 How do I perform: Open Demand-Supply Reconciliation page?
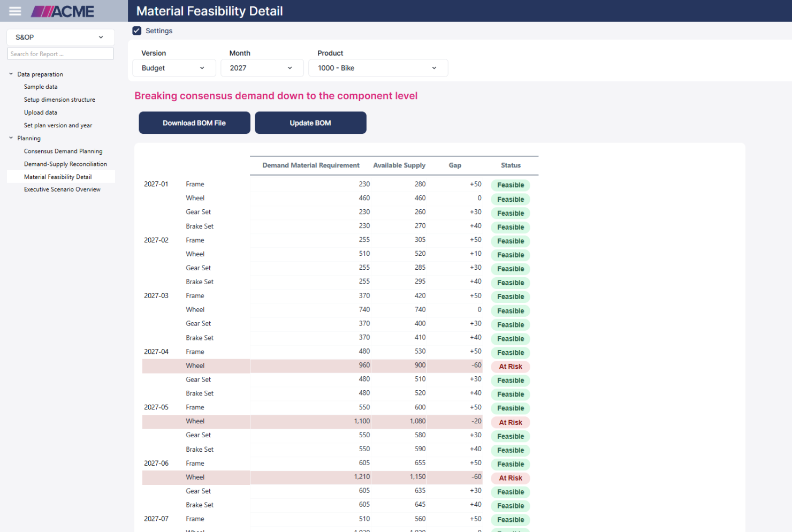(65, 164)
